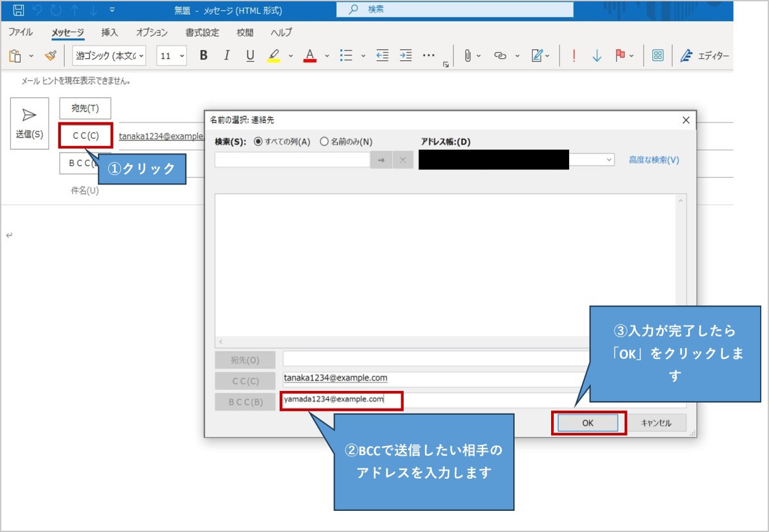Mark the message as low importance
769x532 pixels.
pos(596,56)
